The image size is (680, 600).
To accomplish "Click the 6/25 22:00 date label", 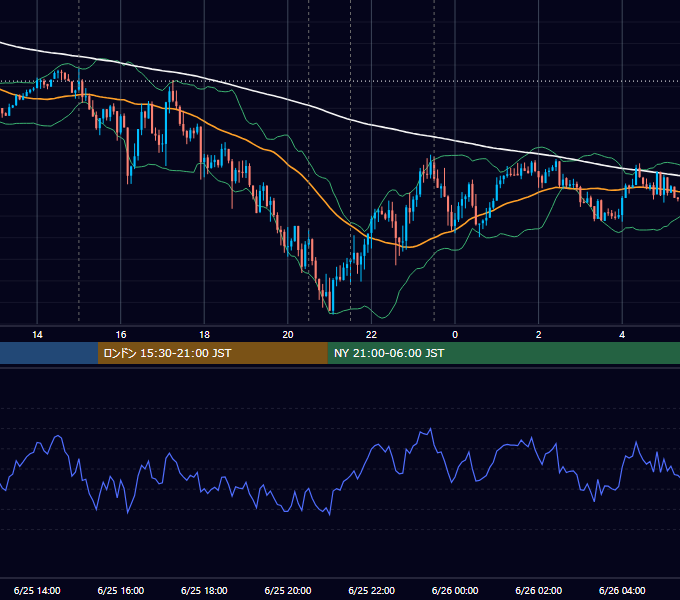I will pyautogui.click(x=372, y=590).
